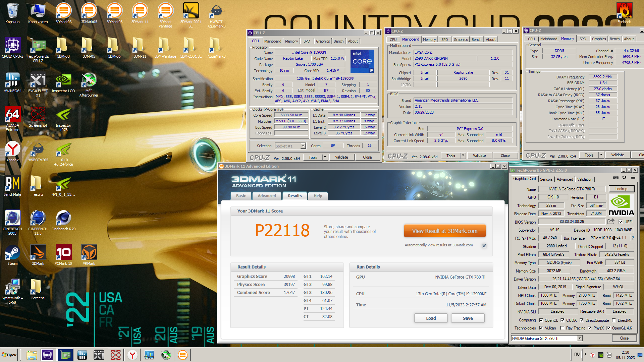Enable the DirectML checkbox
Image resolution: width=644 pixels, height=362 pixels.
(614, 320)
